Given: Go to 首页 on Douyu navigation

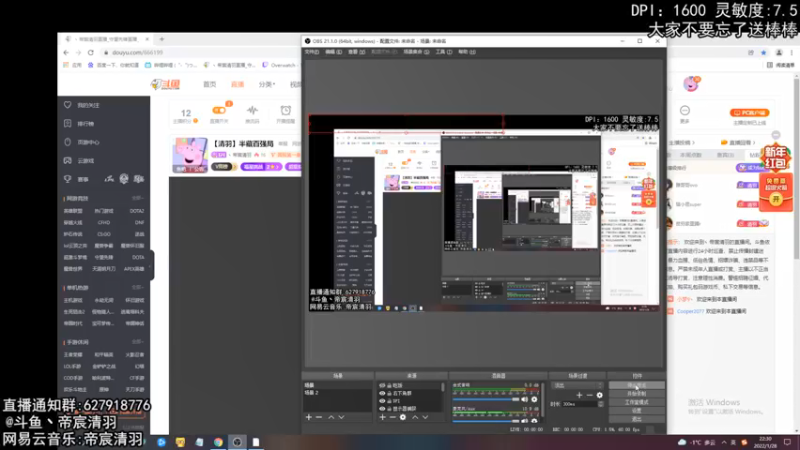Looking at the screenshot, I should click(210, 84).
